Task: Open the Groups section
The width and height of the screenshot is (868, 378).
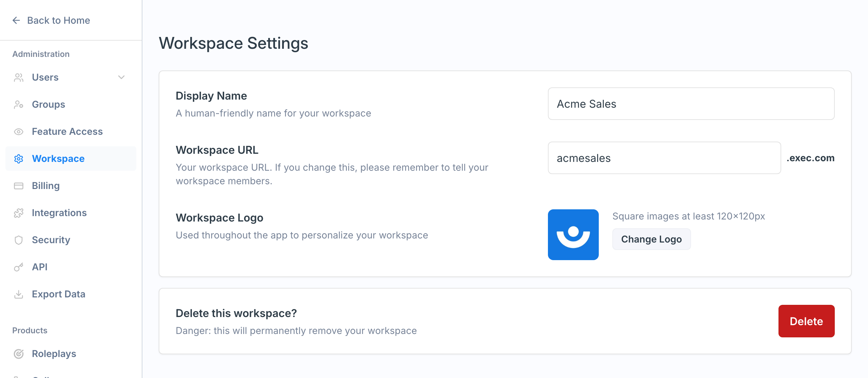Action: [71, 104]
